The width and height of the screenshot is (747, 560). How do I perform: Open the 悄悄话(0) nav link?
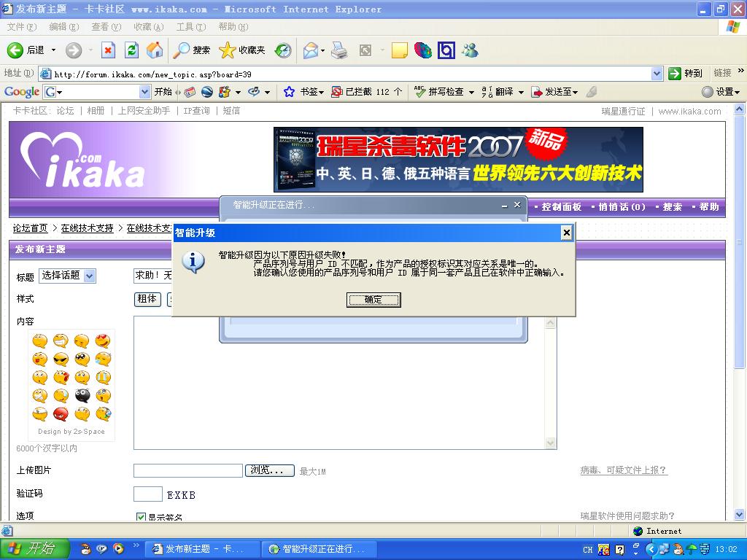622,207
